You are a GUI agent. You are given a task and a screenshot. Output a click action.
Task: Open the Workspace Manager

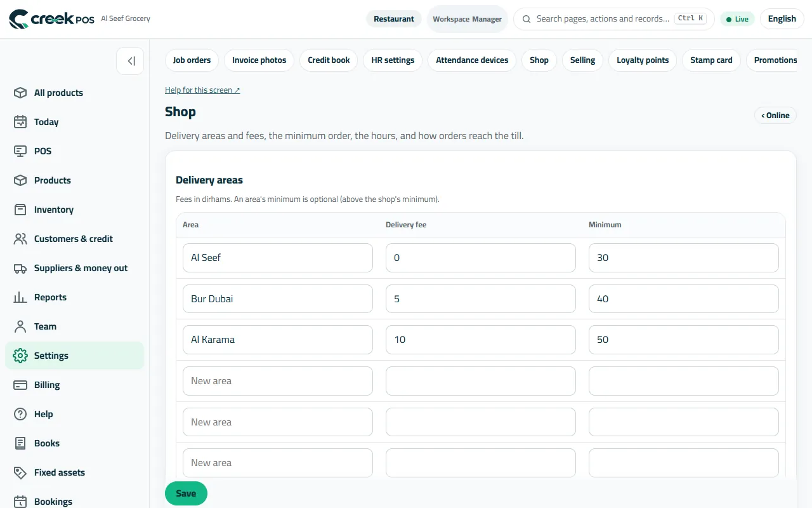point(468,19)
